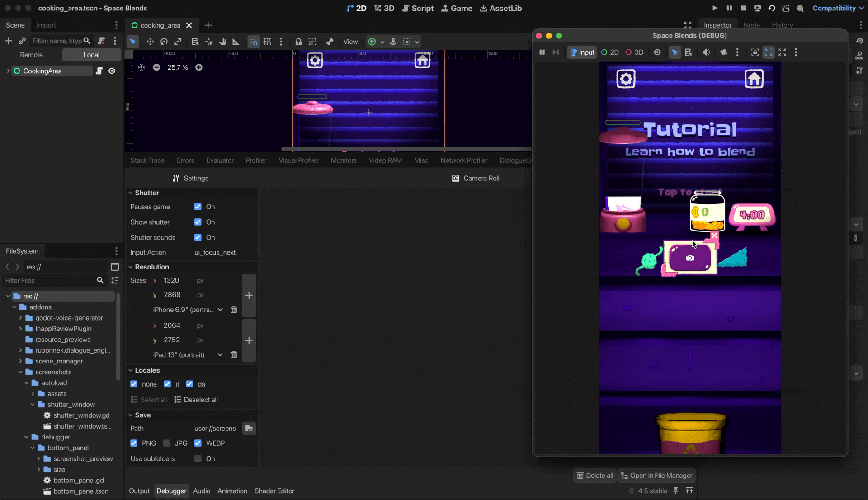Viewport: 868px width, 500px height.
Task: Uncheck the Pauses game checkbox
Action: 198,207
